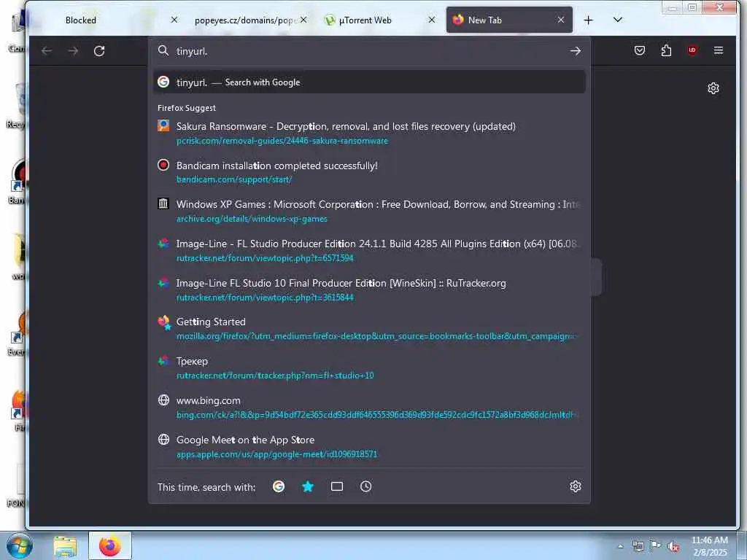
Task: Go forward to next page
Action: pos(73,51)
